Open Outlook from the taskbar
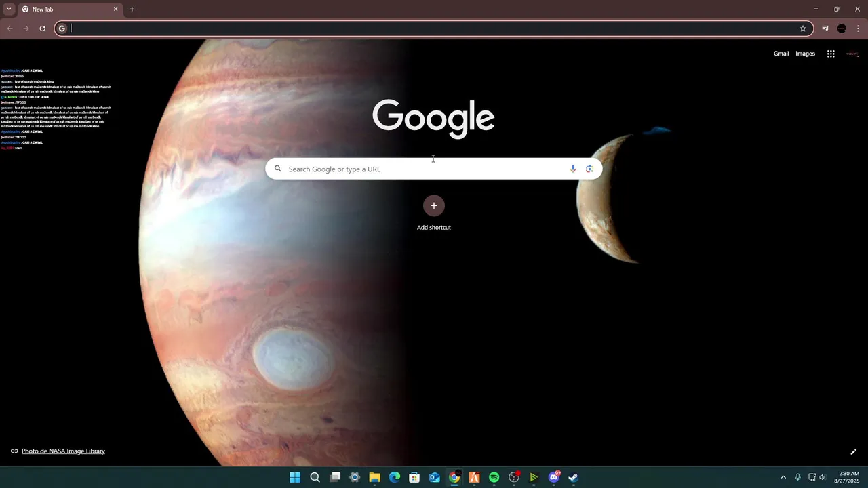The height and width of the screenshot is (488, 868). [x=435, y=477]
